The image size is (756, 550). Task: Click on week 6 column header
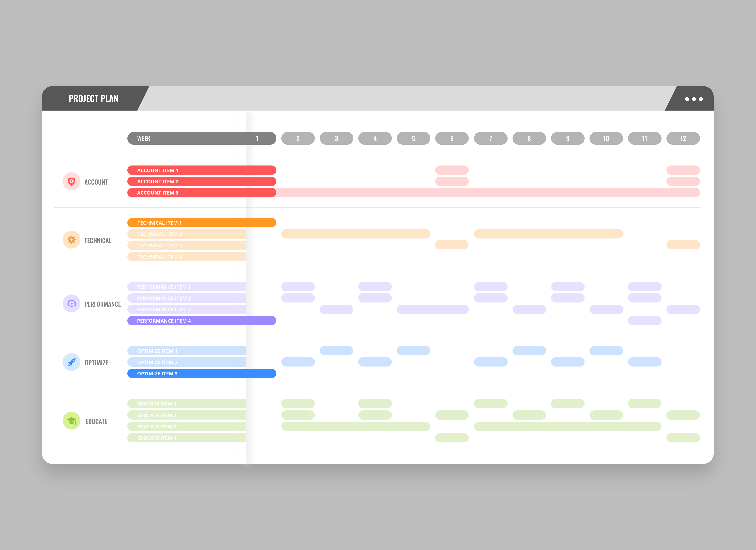click(451, 139)
